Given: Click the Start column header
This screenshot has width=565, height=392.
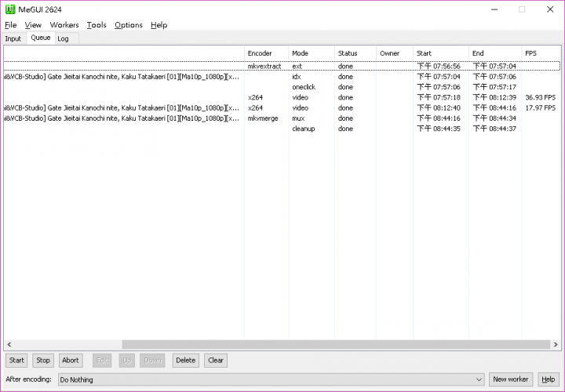Looking at the screenshot, I should point(441,53).
